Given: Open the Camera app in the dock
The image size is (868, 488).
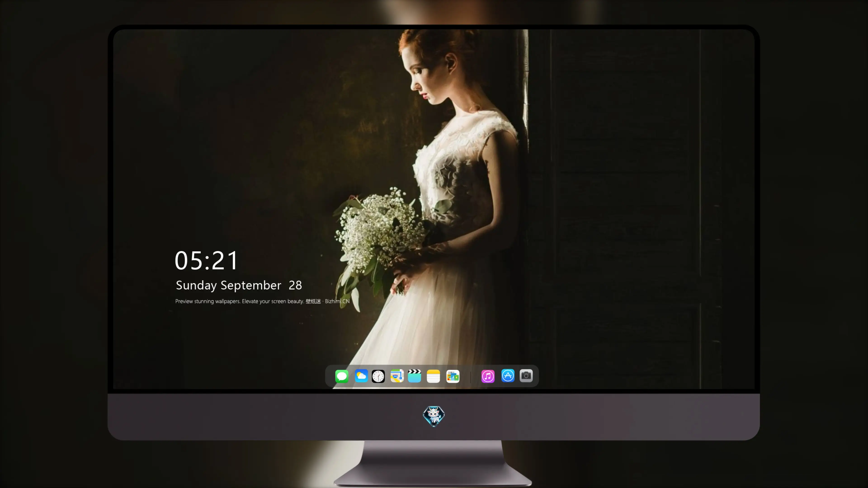Looking at the screenshot, I should coord(526,375).
